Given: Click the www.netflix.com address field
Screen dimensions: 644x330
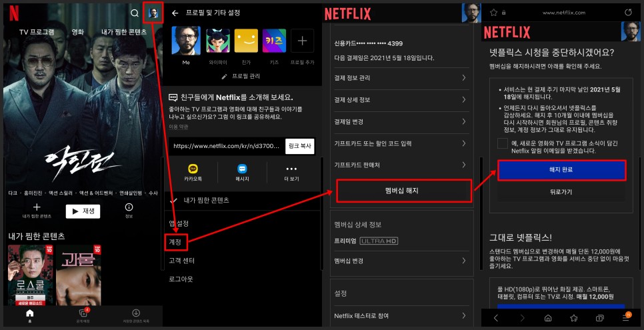Looking at the screenshot, I should coord(563,13).
